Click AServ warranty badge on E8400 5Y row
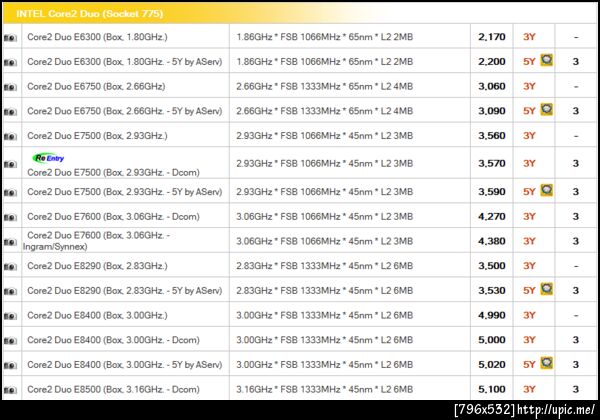 click(x=546, y=363)
